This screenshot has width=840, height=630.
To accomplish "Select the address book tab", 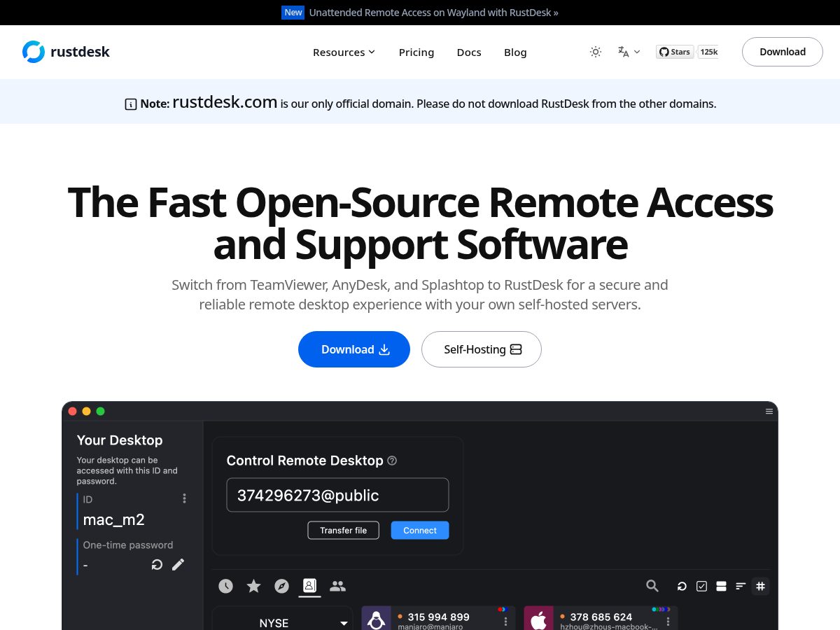I will click(x=309, y=586).
